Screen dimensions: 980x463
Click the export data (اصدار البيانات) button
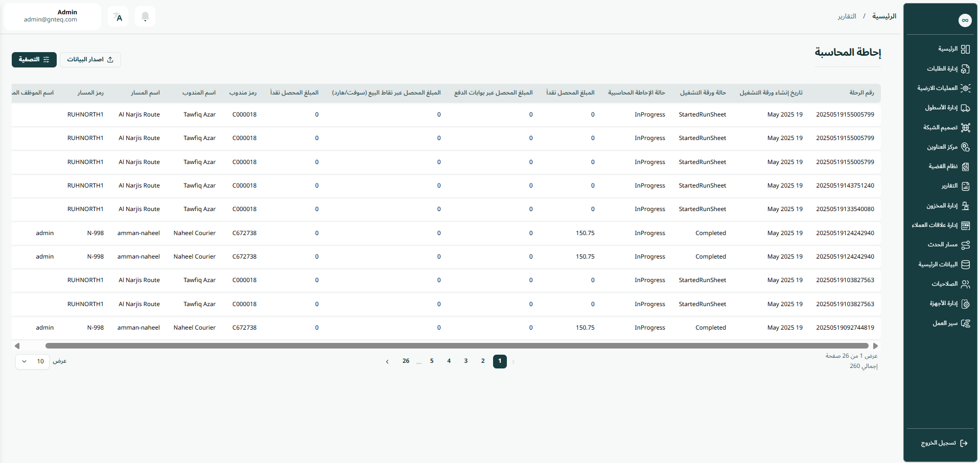click(x=90, y=60)
